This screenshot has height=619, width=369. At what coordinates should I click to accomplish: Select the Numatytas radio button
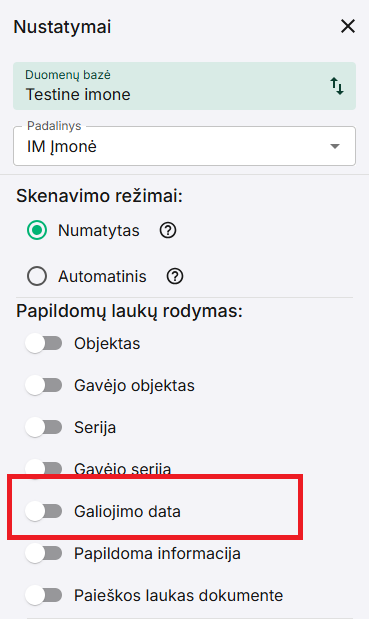pyautogui.click(x=37, y=230)
